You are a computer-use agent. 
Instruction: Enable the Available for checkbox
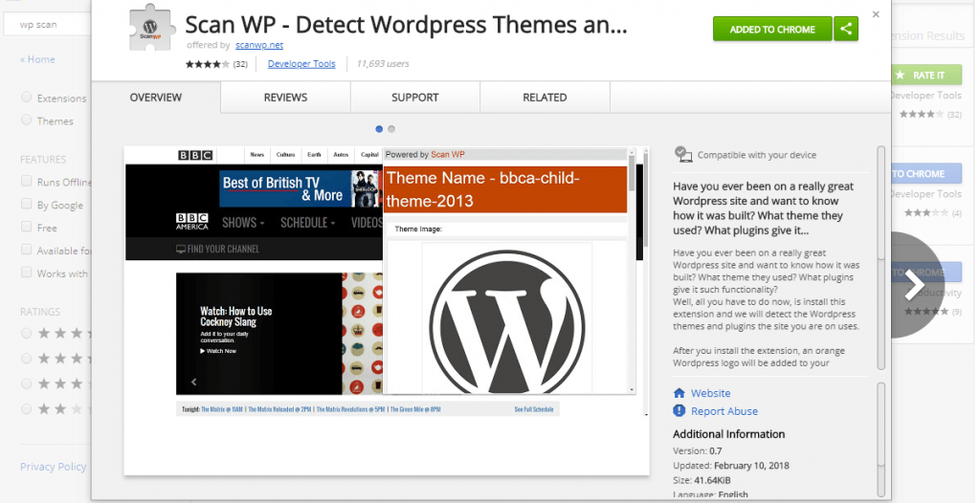[26, 250]
